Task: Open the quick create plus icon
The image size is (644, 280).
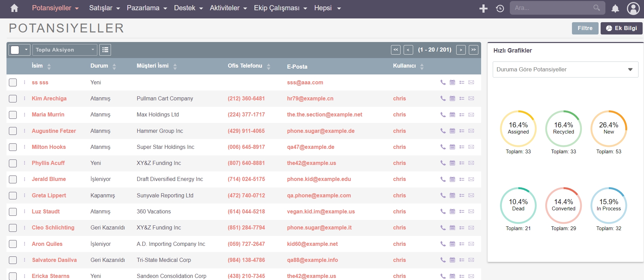Action: point(483,9)
